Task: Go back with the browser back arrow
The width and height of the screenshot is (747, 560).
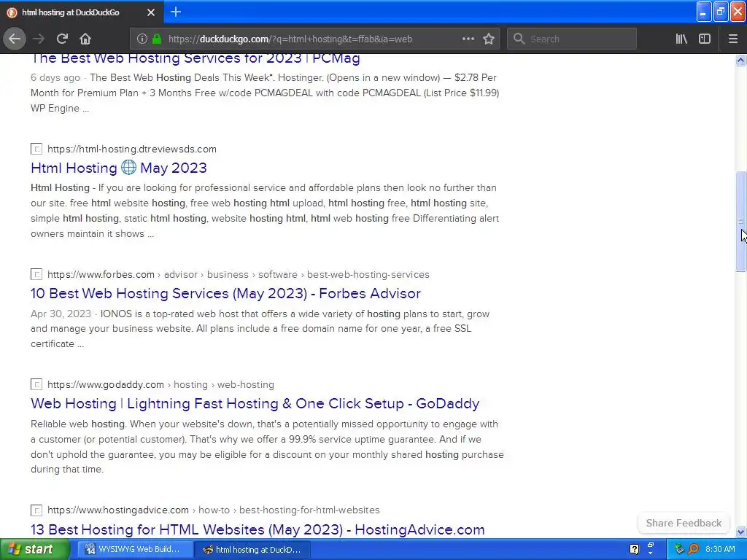Action: coord(15,39)
